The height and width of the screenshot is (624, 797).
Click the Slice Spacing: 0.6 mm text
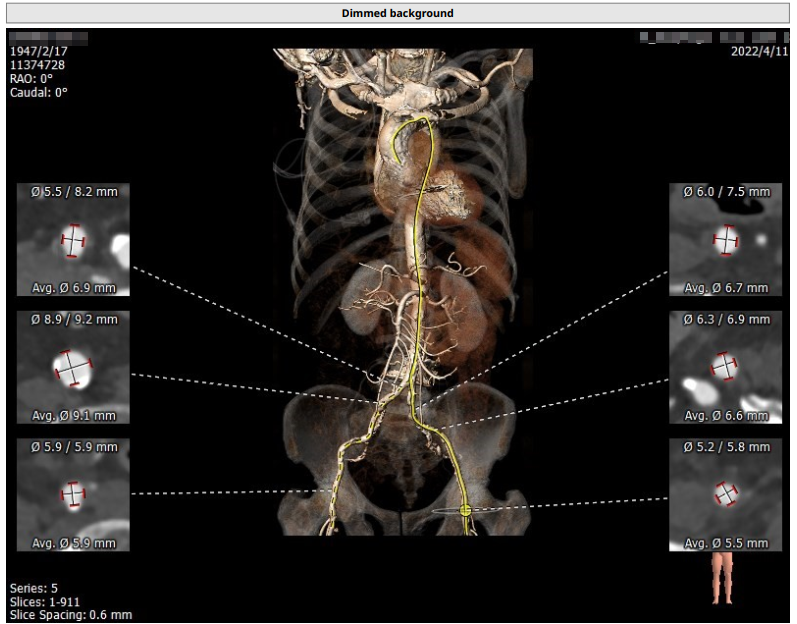70,615
